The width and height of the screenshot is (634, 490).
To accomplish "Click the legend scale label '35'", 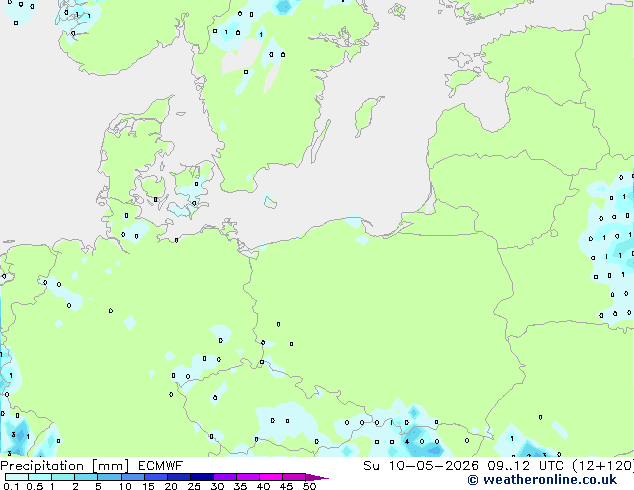I will 240,486.
